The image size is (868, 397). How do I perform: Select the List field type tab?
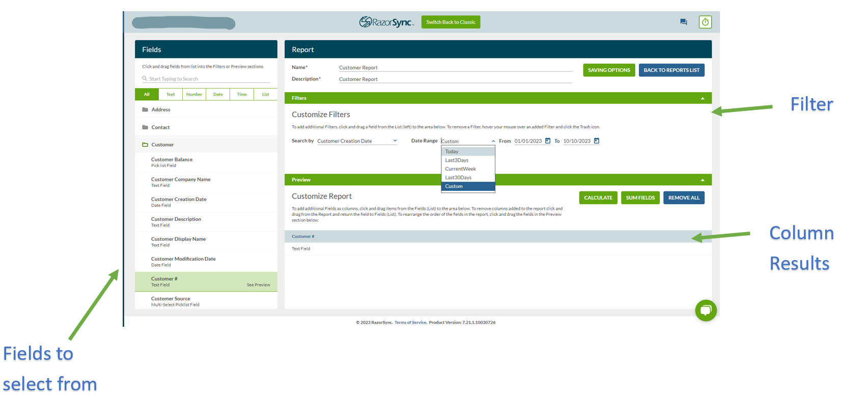[x=265, y=94]
